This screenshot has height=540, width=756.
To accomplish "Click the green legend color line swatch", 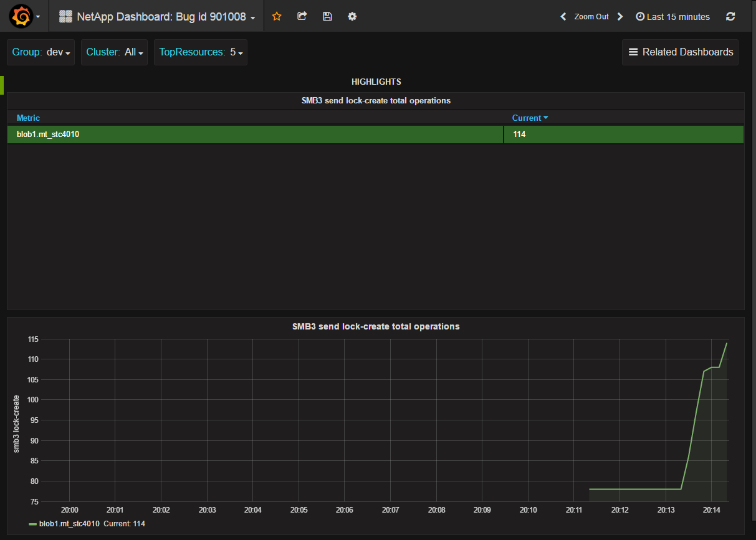I will (32, 524).
